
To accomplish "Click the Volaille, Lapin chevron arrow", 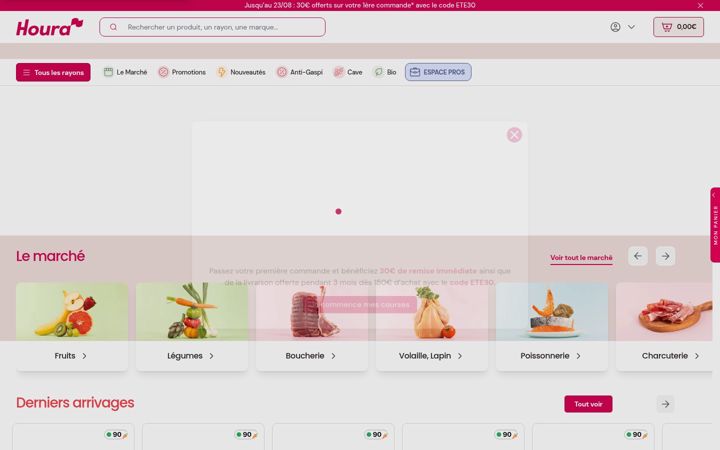I will click(x=460, y=356).
